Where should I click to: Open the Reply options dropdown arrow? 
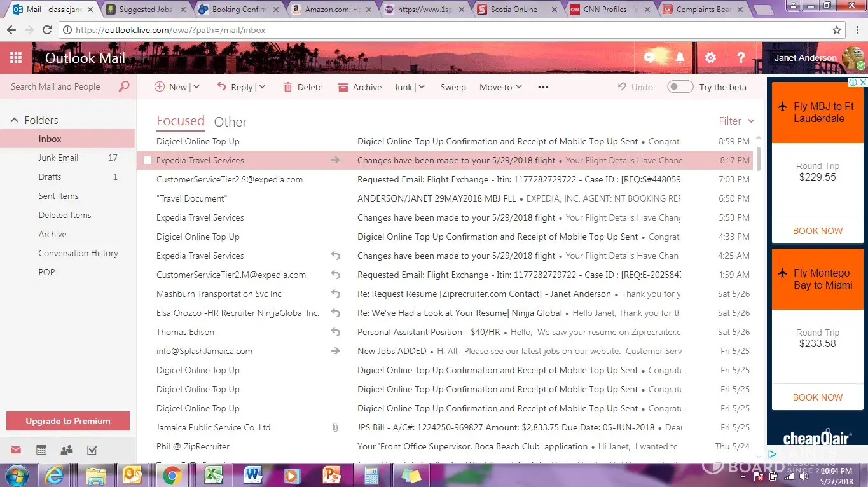[x=262, y=87]
